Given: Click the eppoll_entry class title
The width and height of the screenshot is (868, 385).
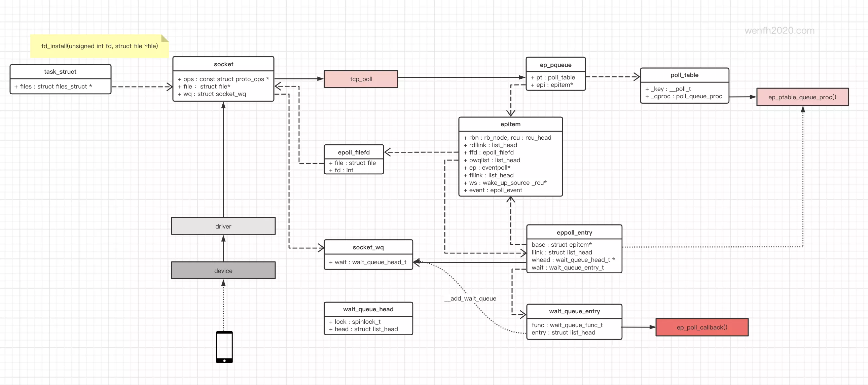Looking at the screenshot, I should [574, 233].
